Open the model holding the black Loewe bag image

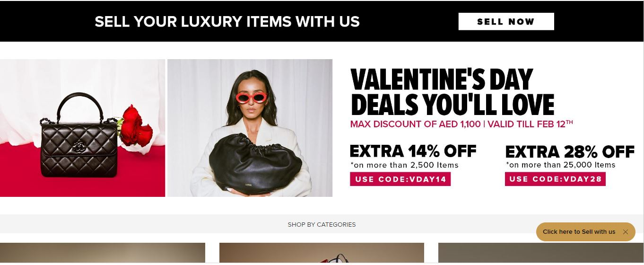click(250, 128)
